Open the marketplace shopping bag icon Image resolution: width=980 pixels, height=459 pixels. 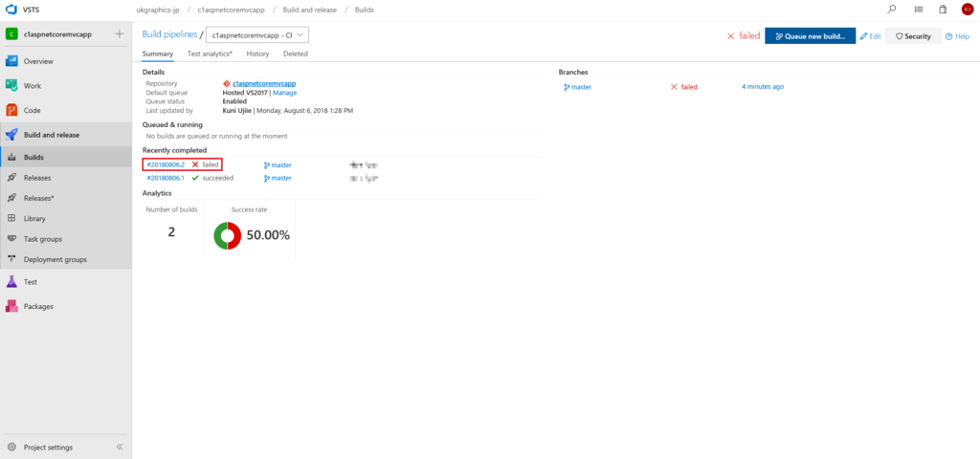pos(943,10)
